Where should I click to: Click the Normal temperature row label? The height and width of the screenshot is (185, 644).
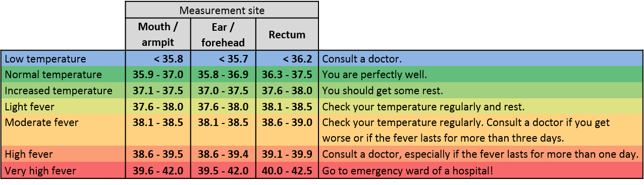63,75
